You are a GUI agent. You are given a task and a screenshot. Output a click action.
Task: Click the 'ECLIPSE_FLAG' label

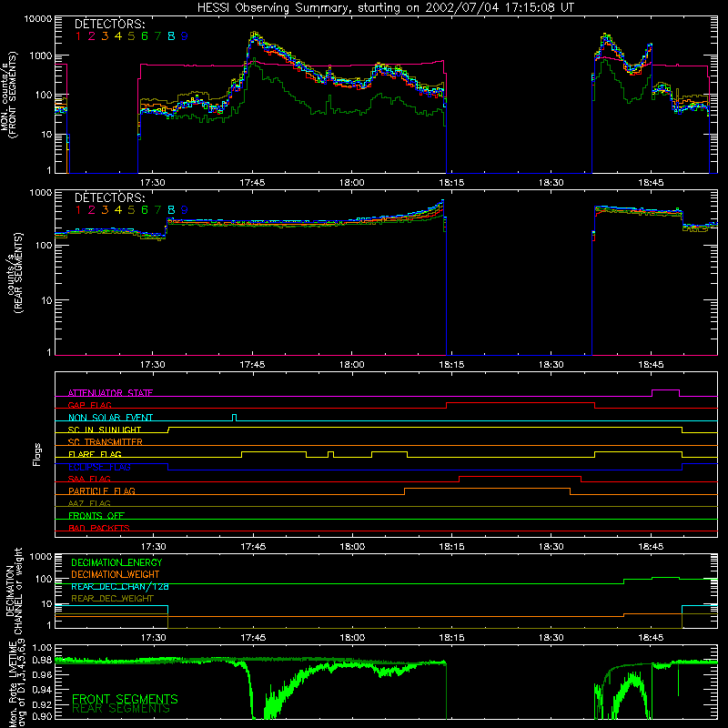99,467
